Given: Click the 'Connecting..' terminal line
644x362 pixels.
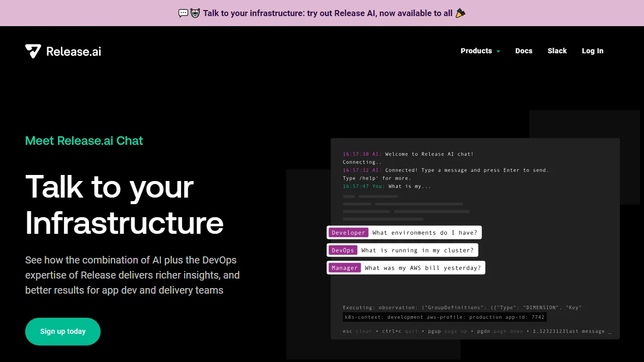Looking at the screenshot, I should point(362,162).
